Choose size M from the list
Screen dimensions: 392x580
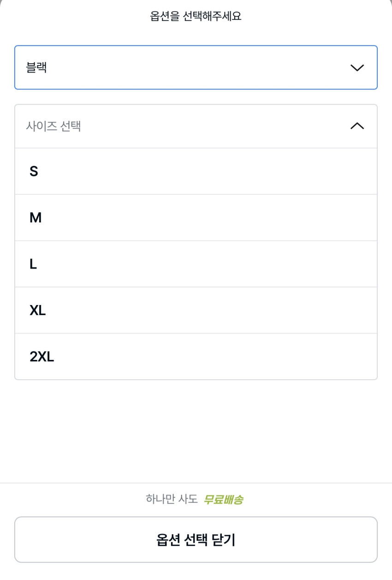pyautogui.click(x=36, y=218)
